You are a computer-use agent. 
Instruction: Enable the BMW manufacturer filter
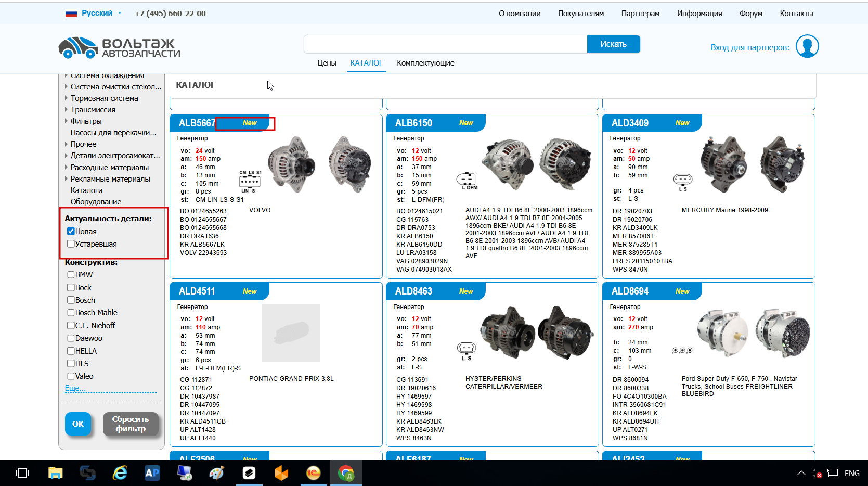(71, 275)
